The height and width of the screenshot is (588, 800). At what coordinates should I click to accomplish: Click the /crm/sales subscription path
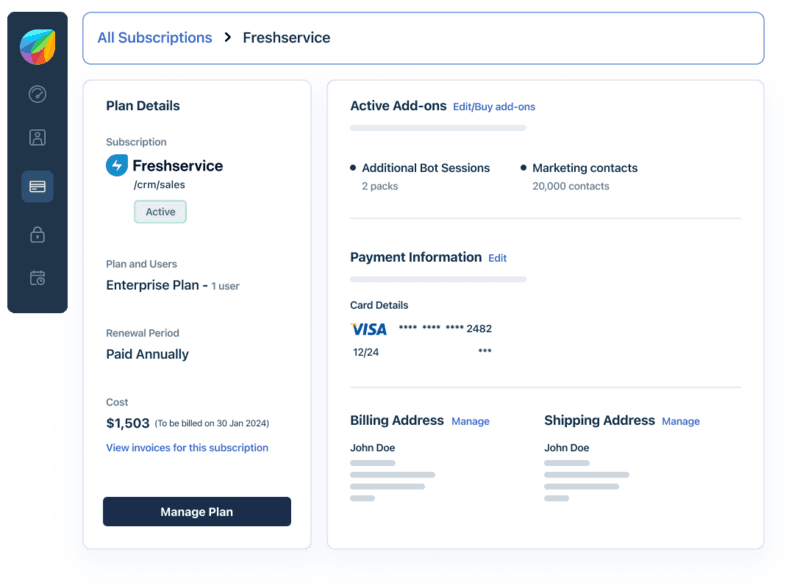[159, 185]
